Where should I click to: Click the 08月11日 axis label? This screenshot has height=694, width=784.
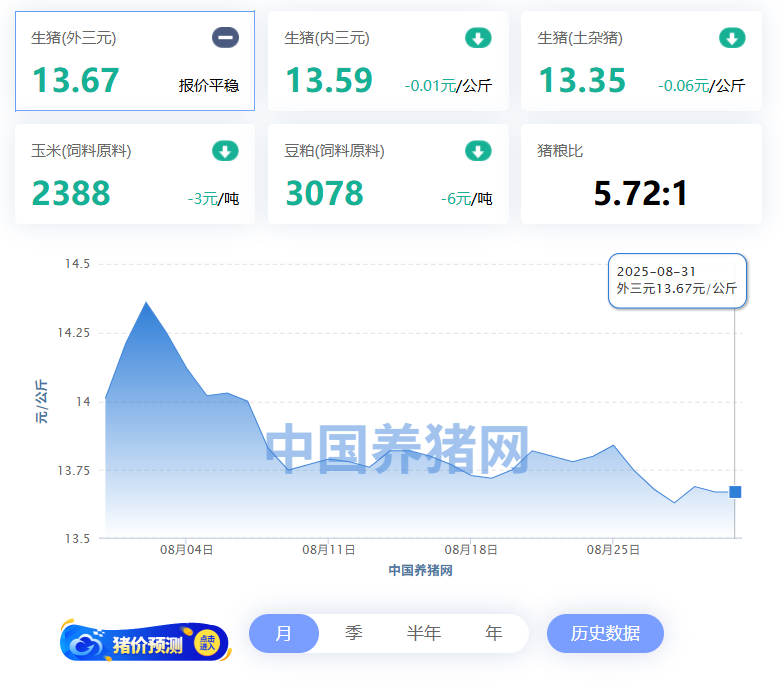(x=328, y=550)
